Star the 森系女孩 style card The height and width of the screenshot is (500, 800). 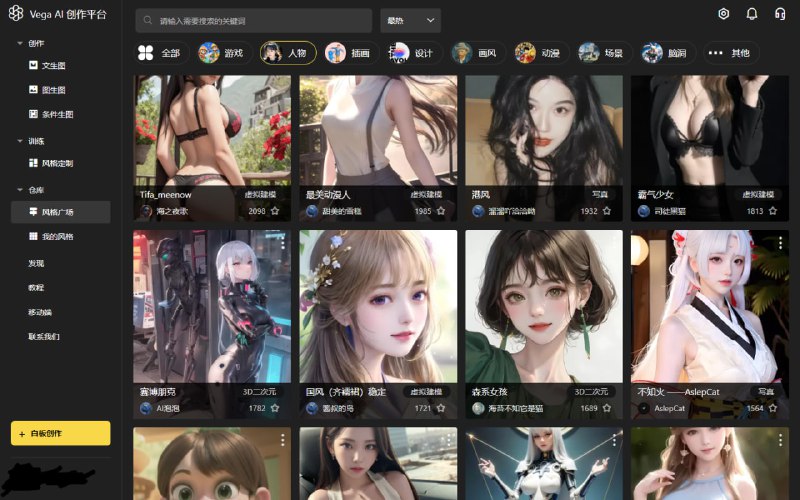[x=607, y=408]
